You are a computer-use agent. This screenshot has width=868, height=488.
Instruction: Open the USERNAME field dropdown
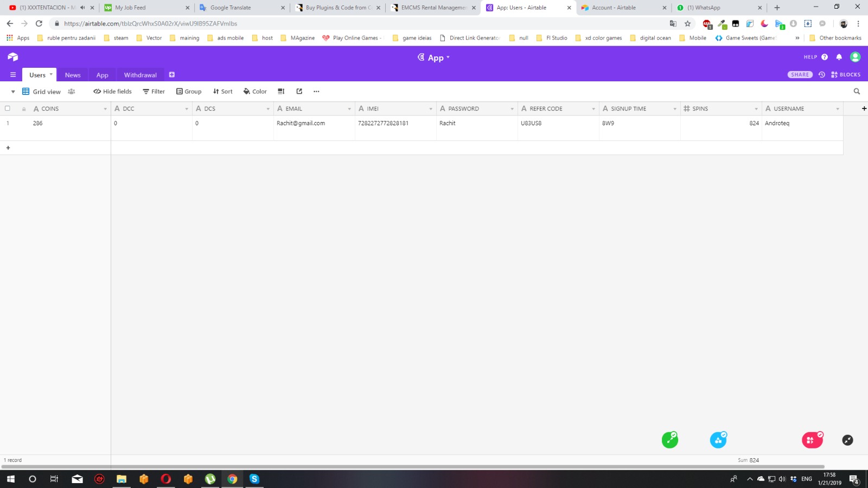[x=838, y=109]
